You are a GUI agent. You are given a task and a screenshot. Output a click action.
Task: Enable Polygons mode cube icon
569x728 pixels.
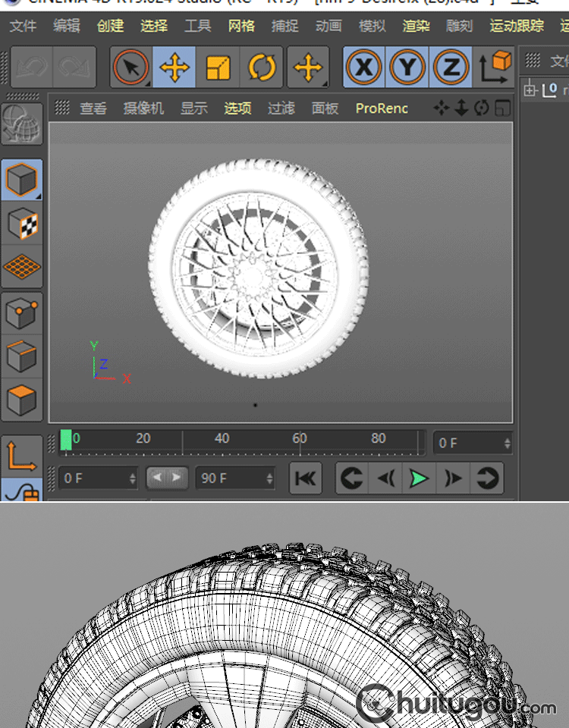pyautogui.click(x=22, y=400)
